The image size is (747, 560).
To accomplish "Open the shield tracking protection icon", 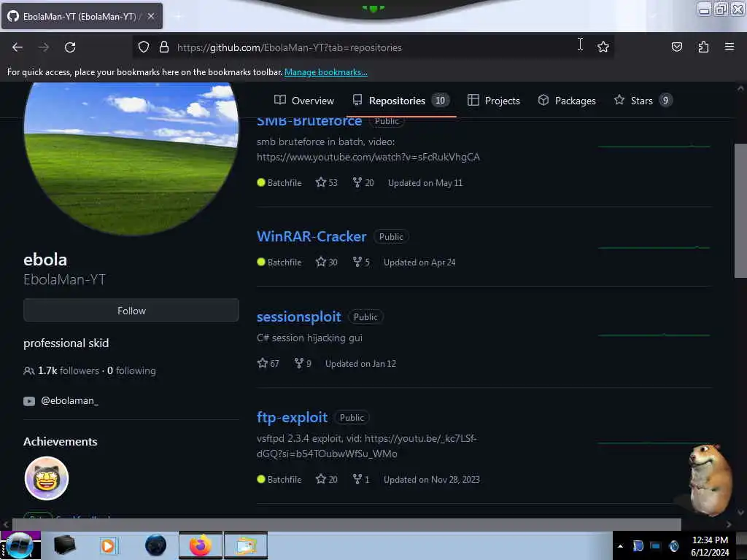I will point(144,47).
